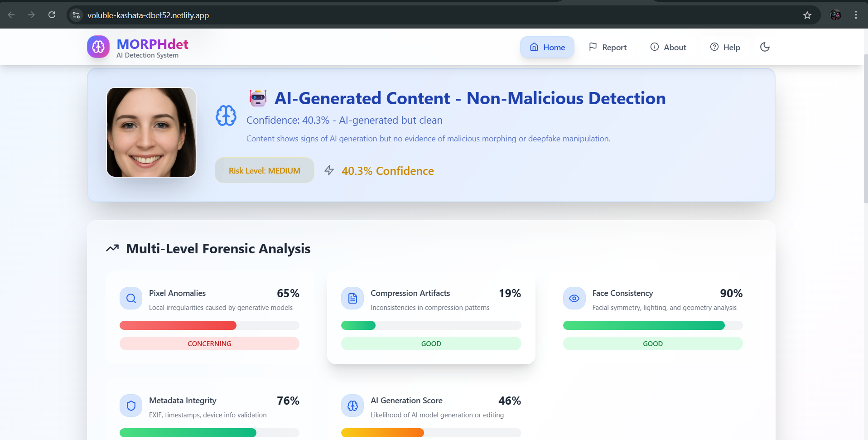The image size is (868, 440).
Task: Select the Home navigation tab
Action: click(x=547, y=47)
